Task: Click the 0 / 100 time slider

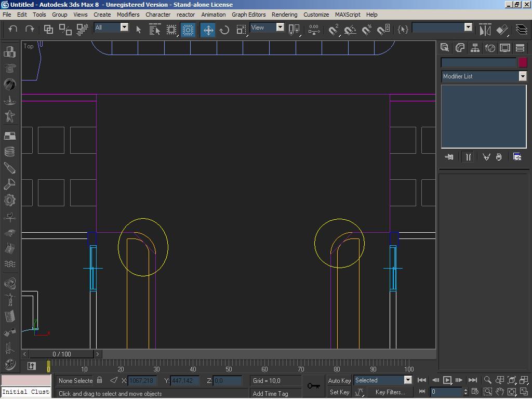Action: click(x=62, y=354)
